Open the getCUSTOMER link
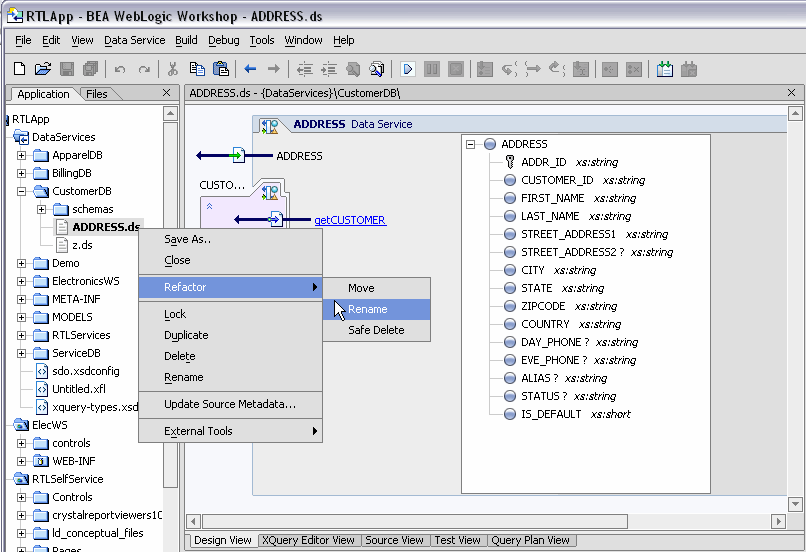 tap(350, 220)
